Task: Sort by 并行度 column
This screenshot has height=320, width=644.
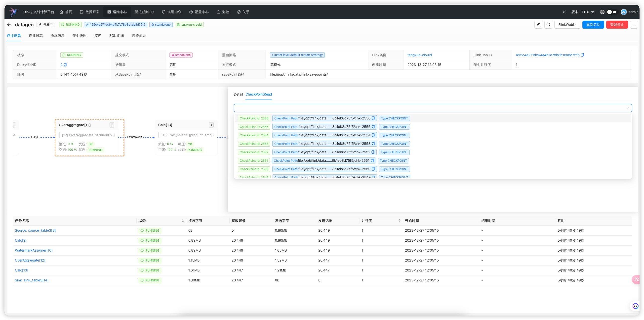Action: click(400, 221)
